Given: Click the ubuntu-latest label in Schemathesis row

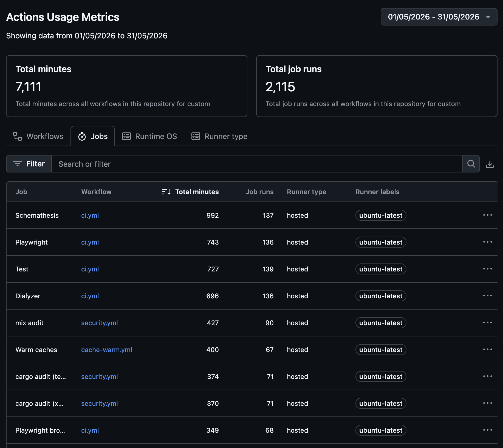Looking at the screenshot, I should 381,215.
